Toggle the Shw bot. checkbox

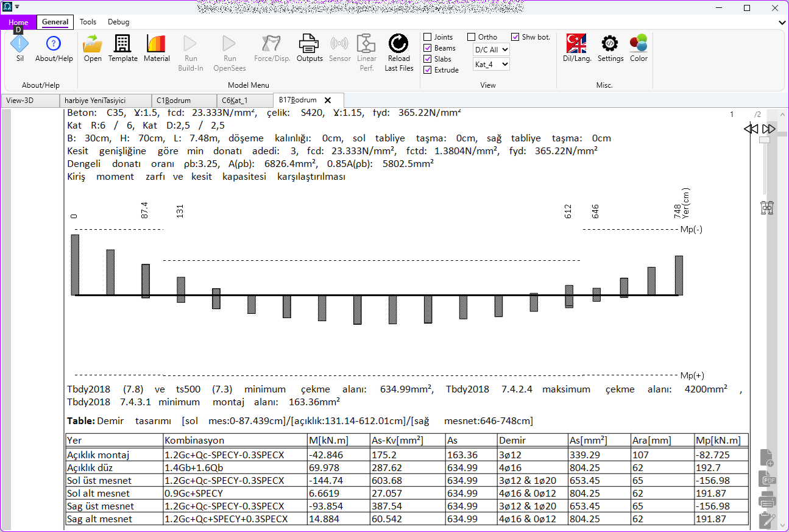(x=515, y=37)
